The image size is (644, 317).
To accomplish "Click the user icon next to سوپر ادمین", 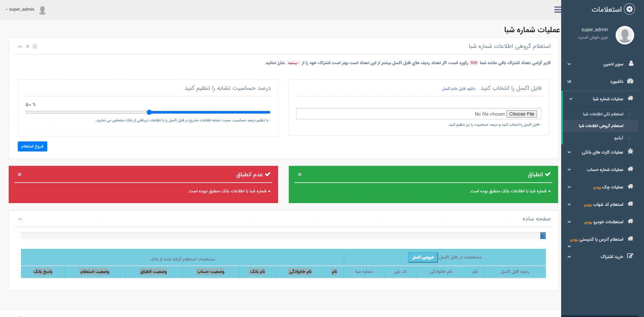I will 631,63.
